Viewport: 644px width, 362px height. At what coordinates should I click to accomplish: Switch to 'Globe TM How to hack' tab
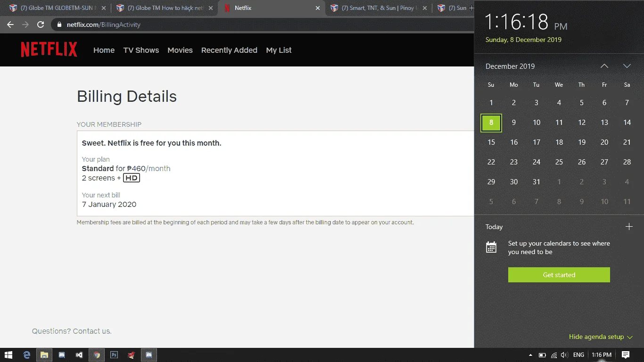[165, 8]
